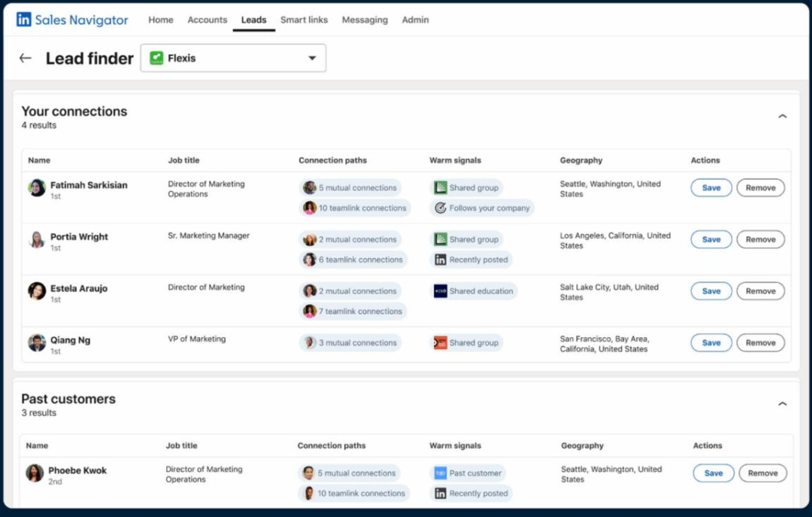Screen dimensions: 812x517
Task: Switch to the Messaging tab
Action: pos(365,20)
